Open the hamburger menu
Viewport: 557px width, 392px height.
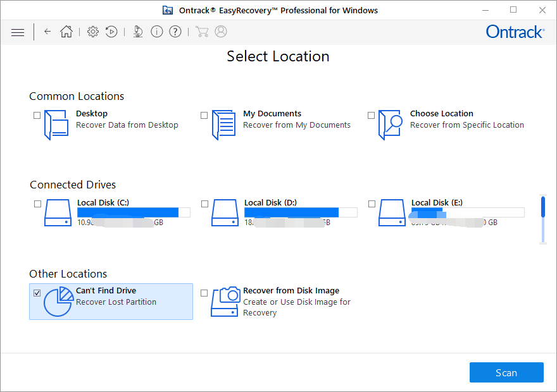[18, 33]
